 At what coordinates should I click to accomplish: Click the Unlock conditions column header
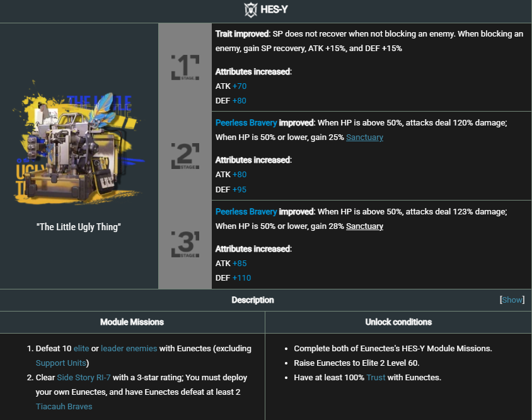(398, 322)
